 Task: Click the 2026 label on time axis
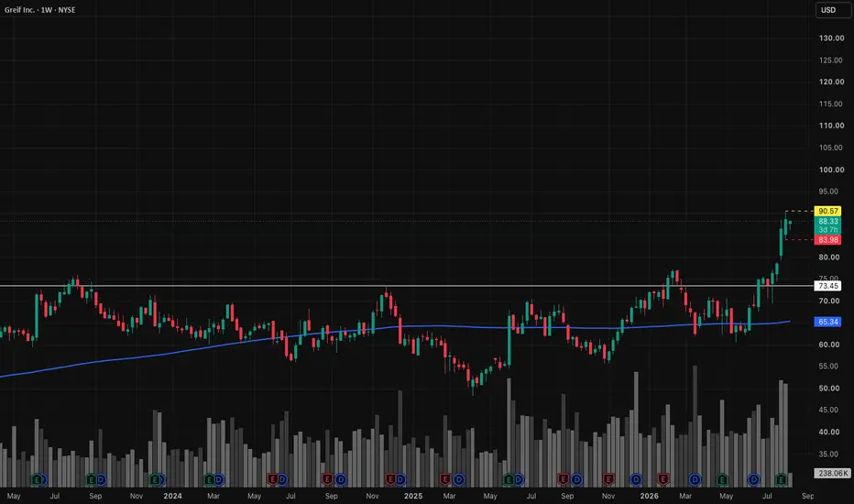(x=649, y=496)
